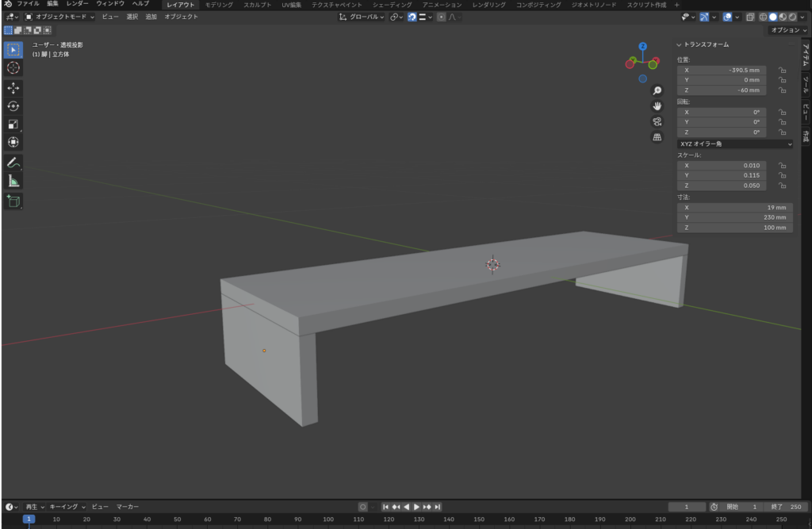Activate the Scale tool
Image resolution: width=812 pixels, height=529 pixels.
coord(13,125)
